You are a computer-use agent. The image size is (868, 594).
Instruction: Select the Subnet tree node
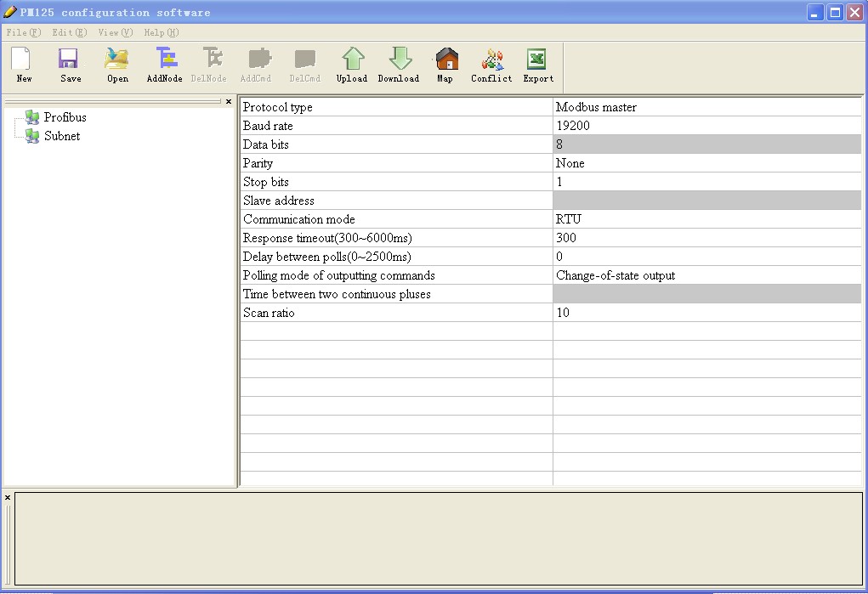pyautogui.click(x=61, y=136)
